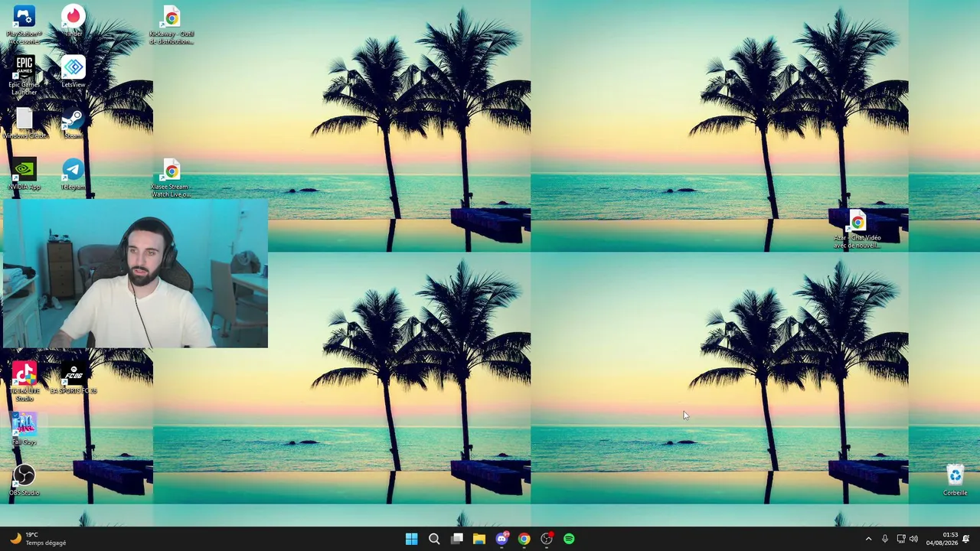980x551 pixels.
Task: Select the Fall Guys desktop shortcut
Action: click(x=24, y=430)
